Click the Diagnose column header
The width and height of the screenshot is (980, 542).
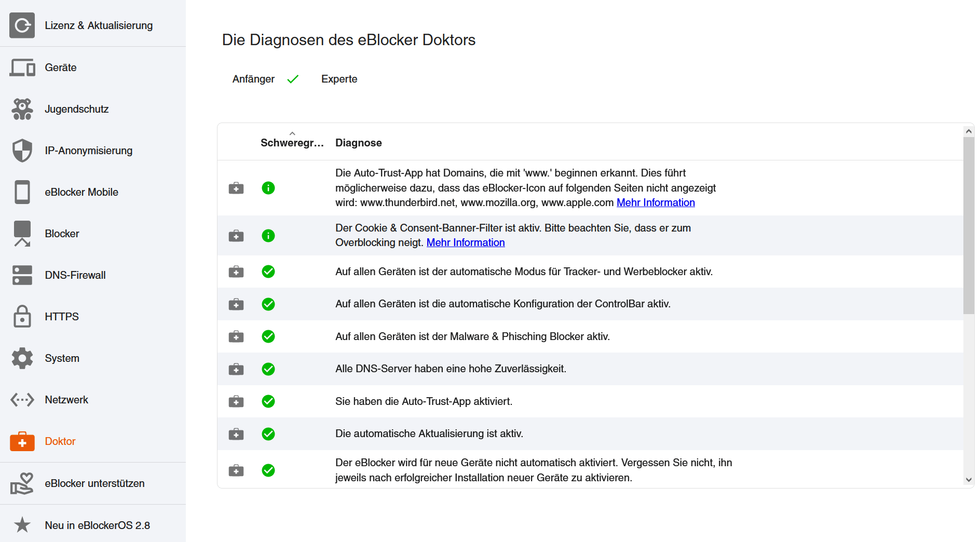(358, 143)
